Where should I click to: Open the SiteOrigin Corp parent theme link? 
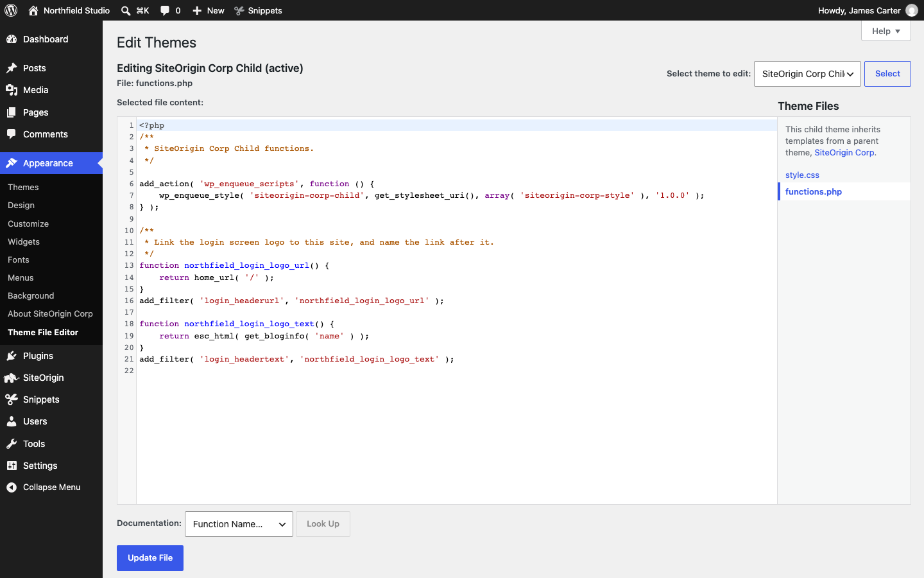[844, 152]
